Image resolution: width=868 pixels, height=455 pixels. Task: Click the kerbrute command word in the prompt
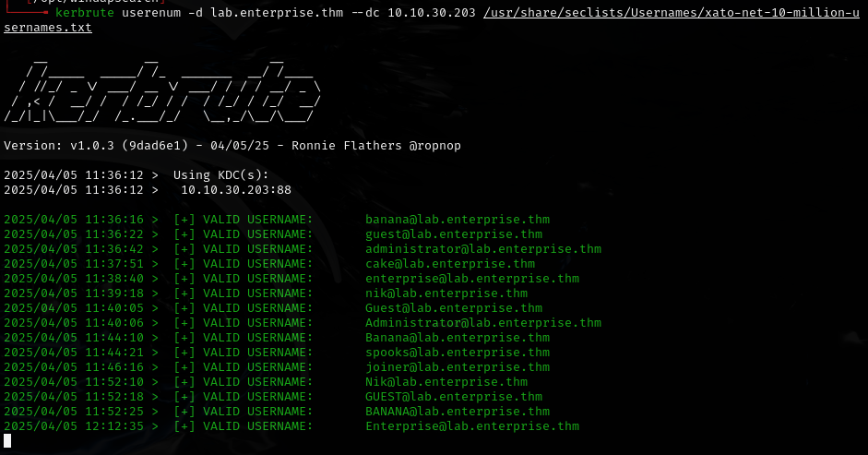click(x=85, y=12)
